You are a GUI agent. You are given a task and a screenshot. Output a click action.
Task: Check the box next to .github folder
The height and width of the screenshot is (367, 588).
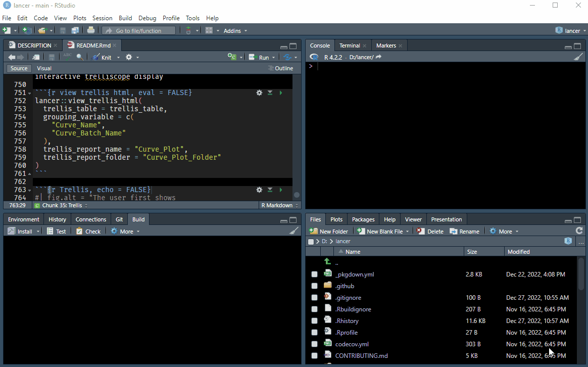tap(314, 286)
